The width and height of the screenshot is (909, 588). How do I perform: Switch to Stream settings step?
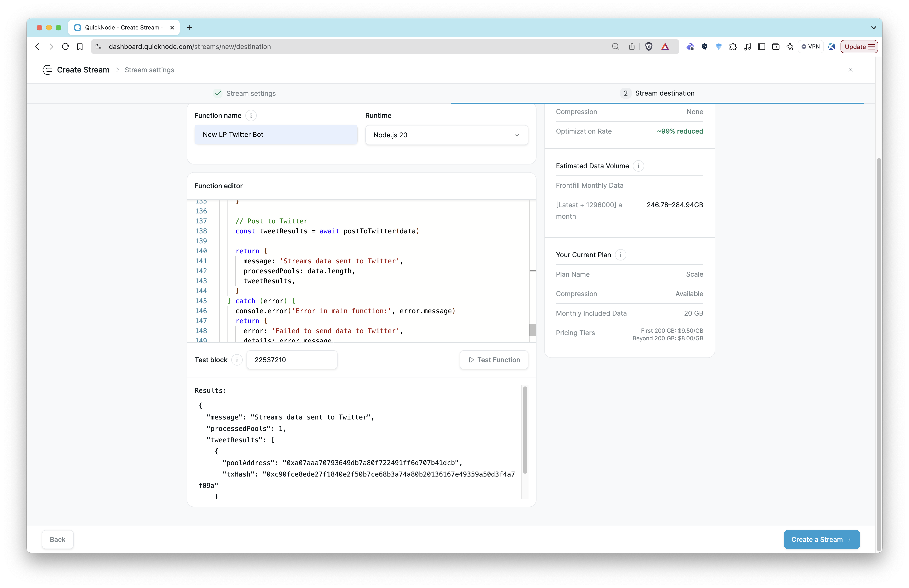(244, 93)
